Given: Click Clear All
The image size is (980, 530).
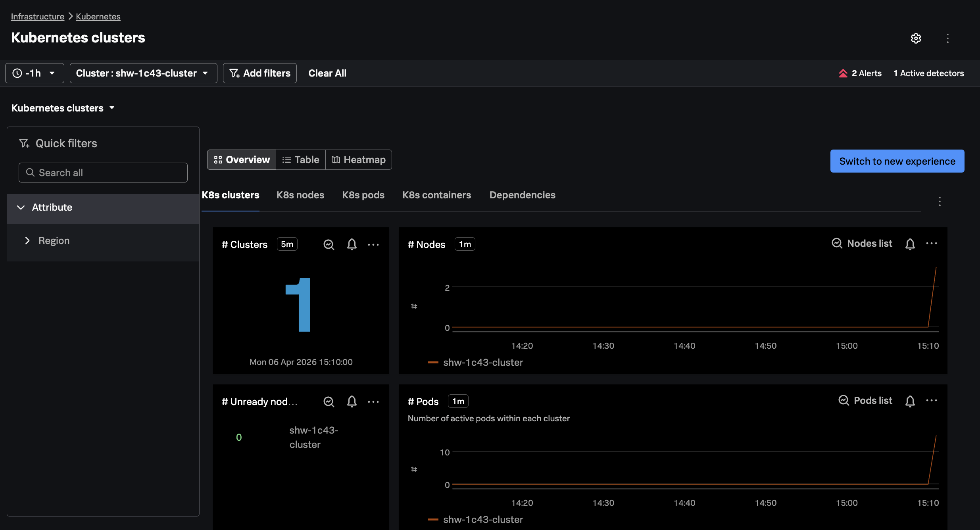Looking at the screenshot, I should [x=327, y=73].
